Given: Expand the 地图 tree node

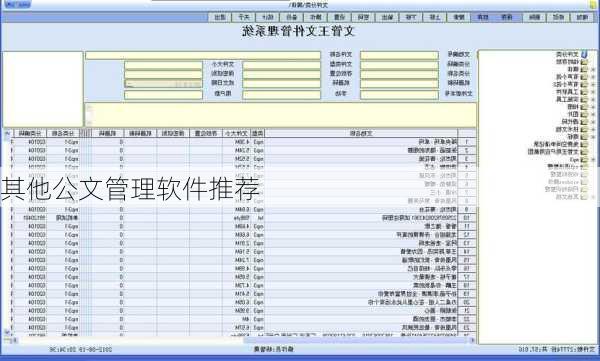Looking at the screenshot, I should (x=593, y=107).
